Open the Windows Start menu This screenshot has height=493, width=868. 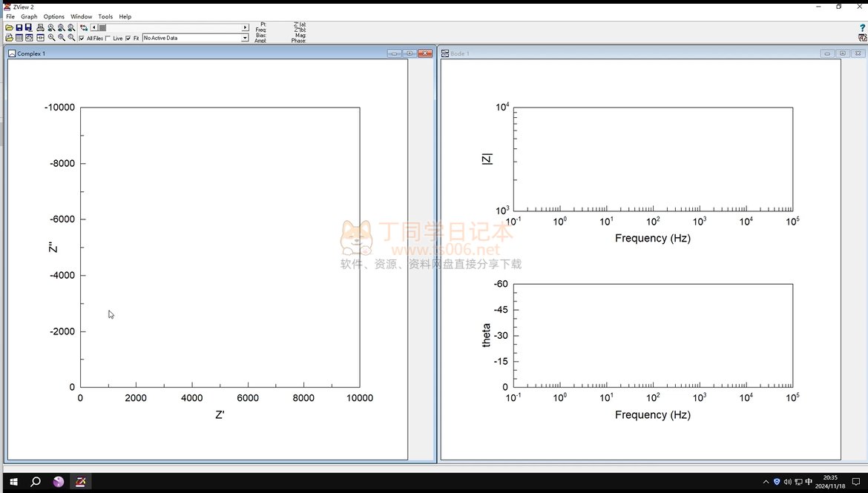click(13, 482)
